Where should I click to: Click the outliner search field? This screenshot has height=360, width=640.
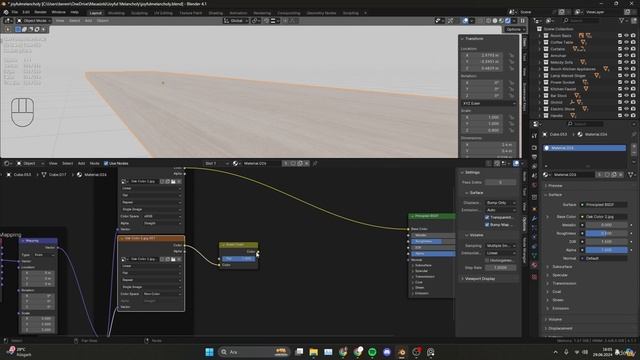(581, 20)
